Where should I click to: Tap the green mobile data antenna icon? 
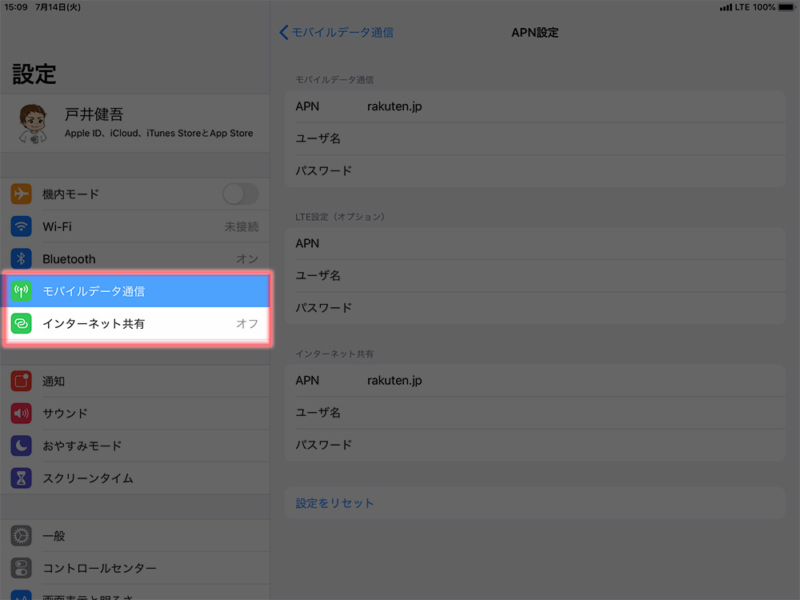21,291
